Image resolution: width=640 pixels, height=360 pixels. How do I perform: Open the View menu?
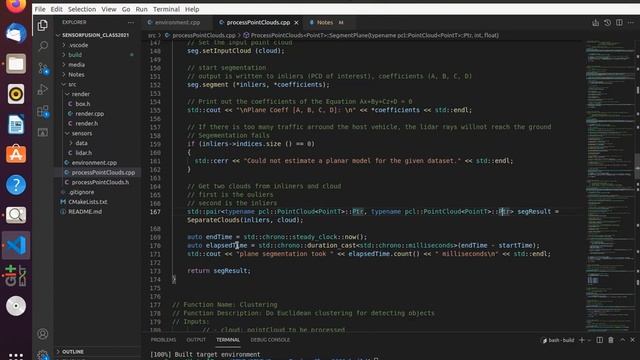click(x=109, y=9)
